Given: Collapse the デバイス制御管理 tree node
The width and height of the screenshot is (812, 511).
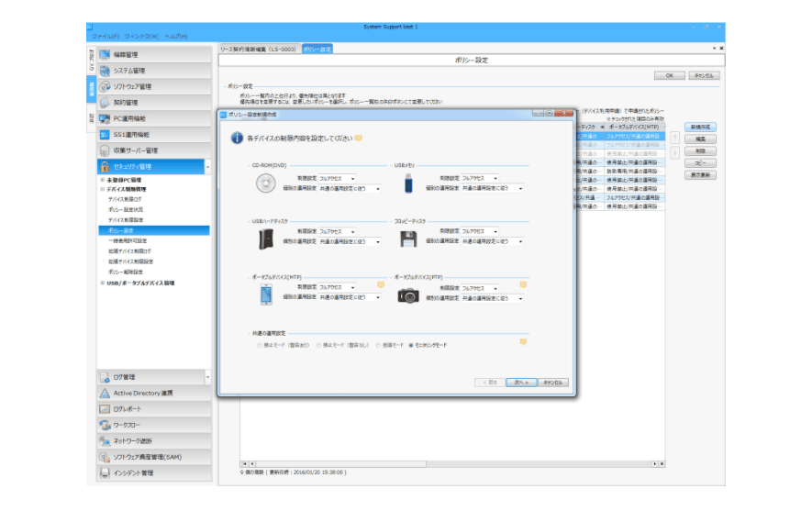Looking at the screenshot, I should coord(103,190).
